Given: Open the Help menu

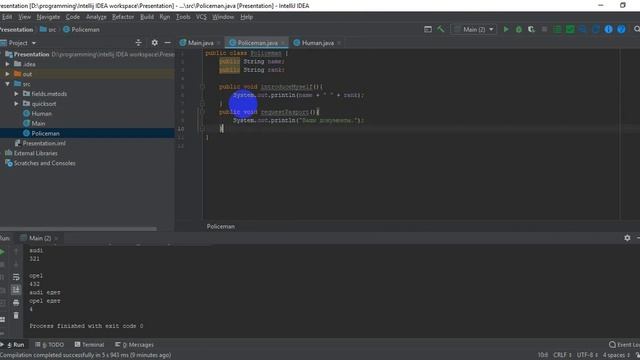Looking at the screenshot, I should [247, 17].
